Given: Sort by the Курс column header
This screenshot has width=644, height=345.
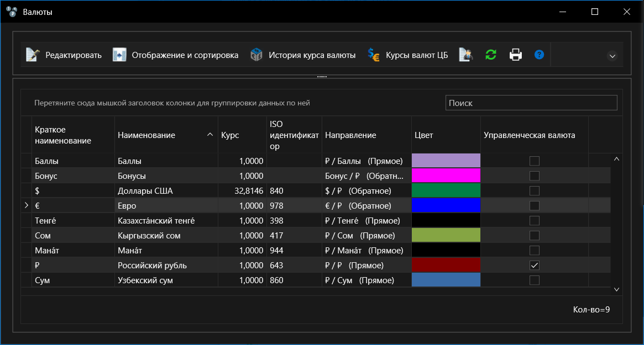Looking at the screenshot, I should pos(242,135).
